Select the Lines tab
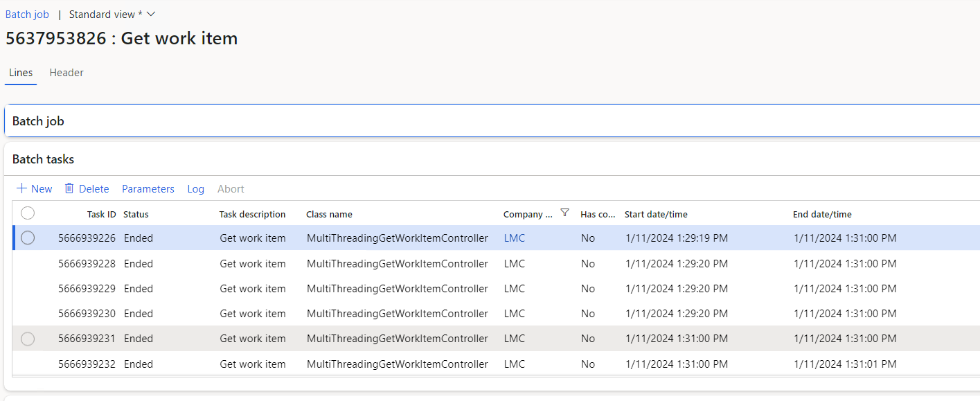The width and height of the screenshot is (980, 401). [20, 72]
